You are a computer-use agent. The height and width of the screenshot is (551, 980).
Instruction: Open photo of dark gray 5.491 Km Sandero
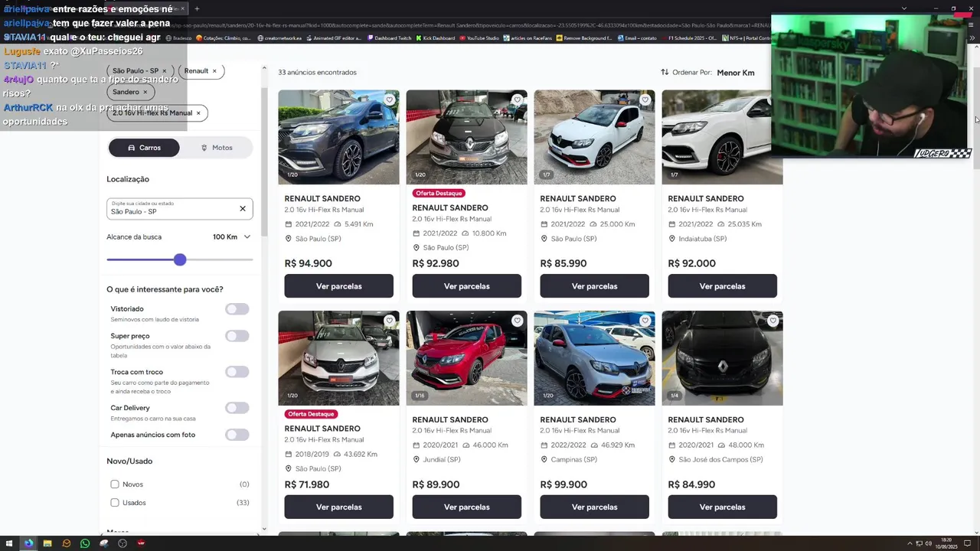[x=338, y=137]
